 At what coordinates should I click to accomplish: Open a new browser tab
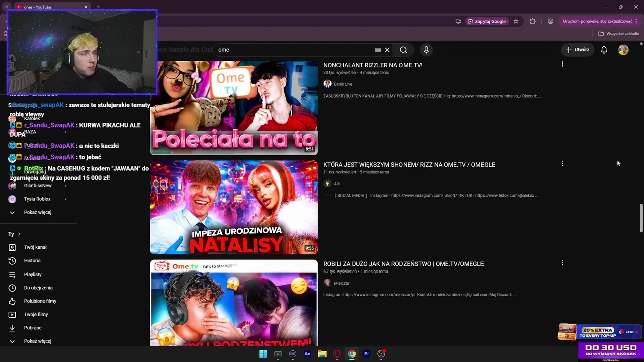pos(98,7)
